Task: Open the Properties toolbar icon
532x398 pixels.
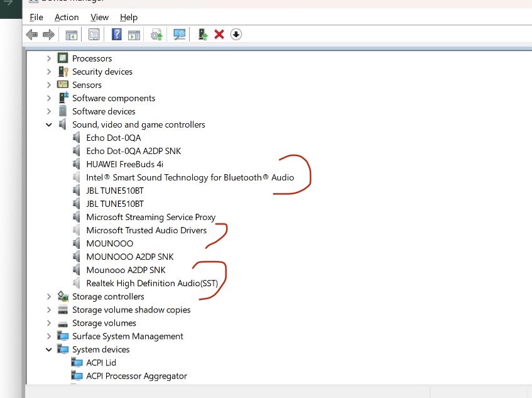Action: pos(94,35)
